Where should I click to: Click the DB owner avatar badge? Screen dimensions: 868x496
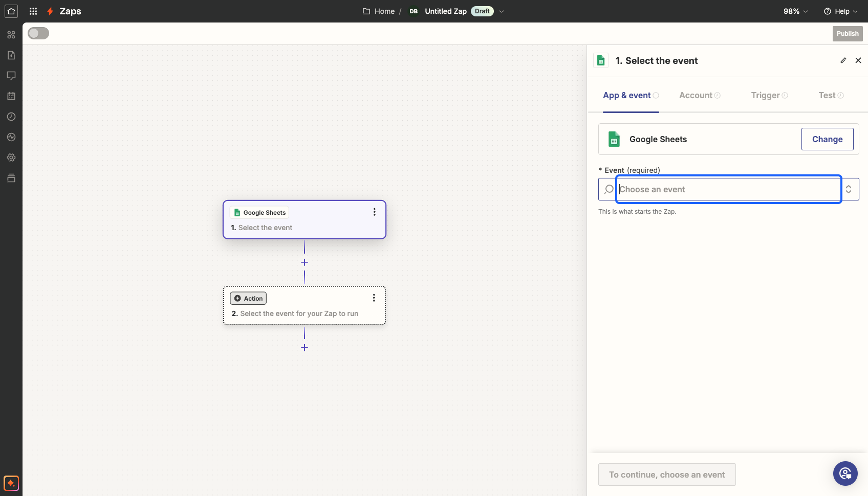(x=414, y=11)
